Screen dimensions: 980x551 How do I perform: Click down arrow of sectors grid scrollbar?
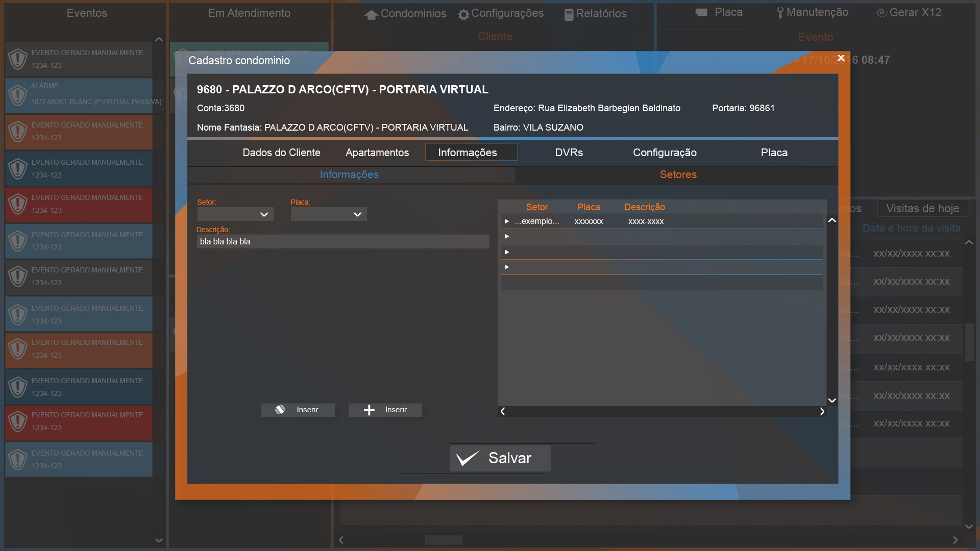coord(832,400)
